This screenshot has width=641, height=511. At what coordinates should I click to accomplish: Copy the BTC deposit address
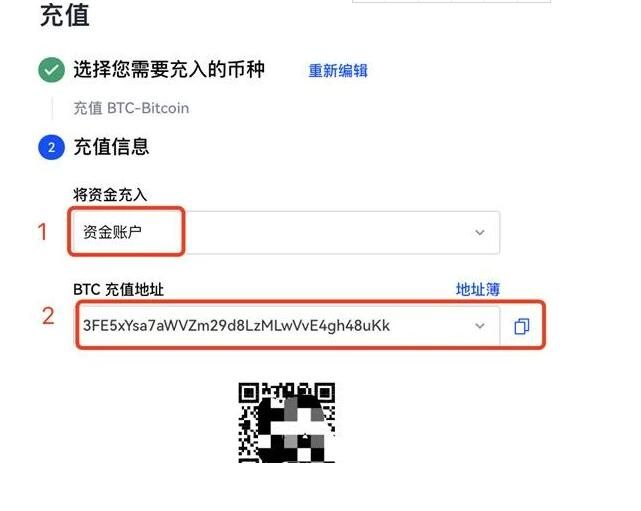click(521, 326)
